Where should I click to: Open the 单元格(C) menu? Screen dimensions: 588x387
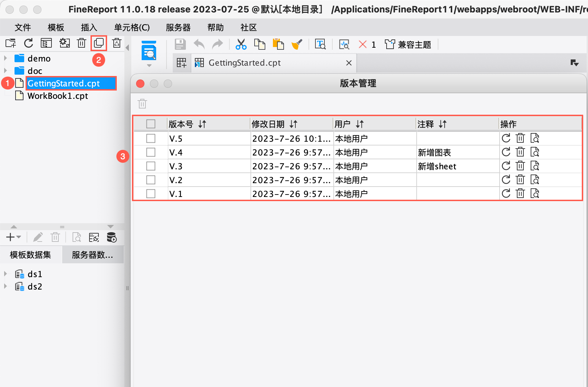coord(132,28)
